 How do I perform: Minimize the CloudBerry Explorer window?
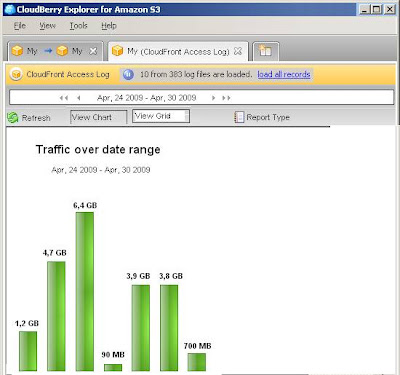click(x=365, y=9)
